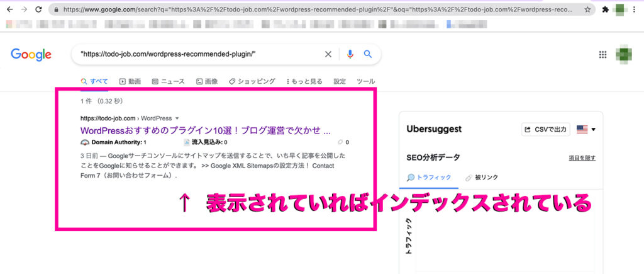Select the 画像 tab

click(x=207, y=81)
